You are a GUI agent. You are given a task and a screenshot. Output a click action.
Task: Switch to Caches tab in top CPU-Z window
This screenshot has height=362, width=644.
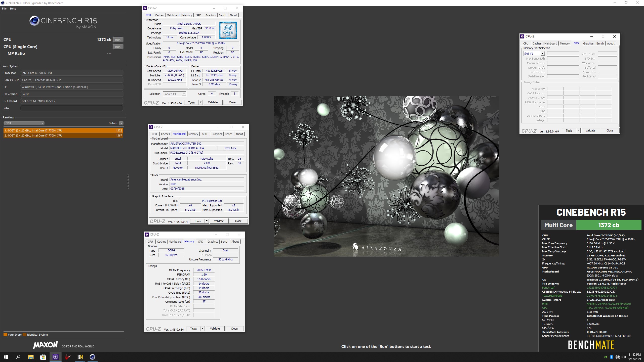pos(159,15)
